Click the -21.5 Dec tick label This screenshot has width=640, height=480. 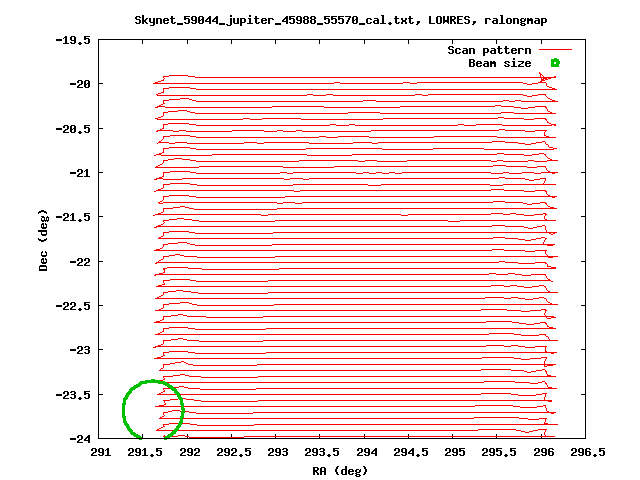(x=73, y=217)
